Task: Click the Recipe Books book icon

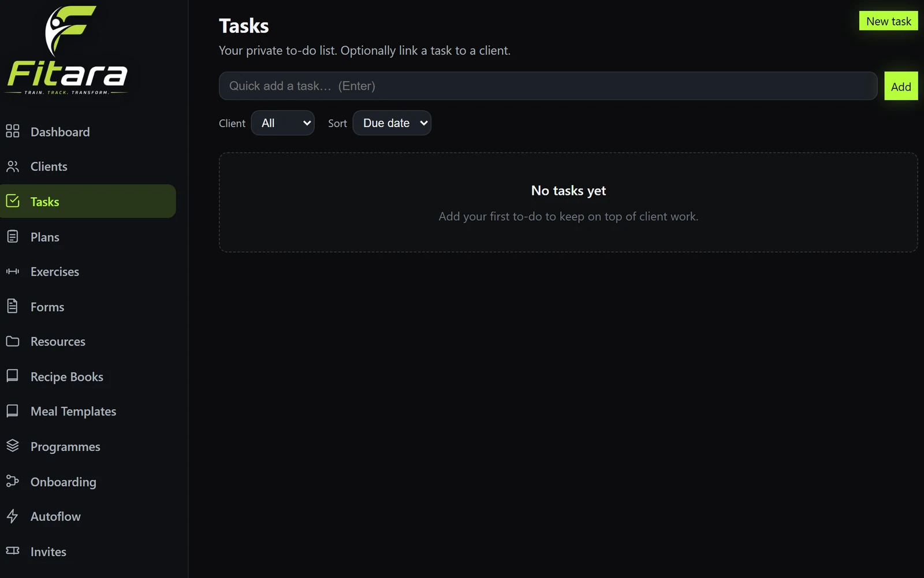Action: [x=13, y=376]
